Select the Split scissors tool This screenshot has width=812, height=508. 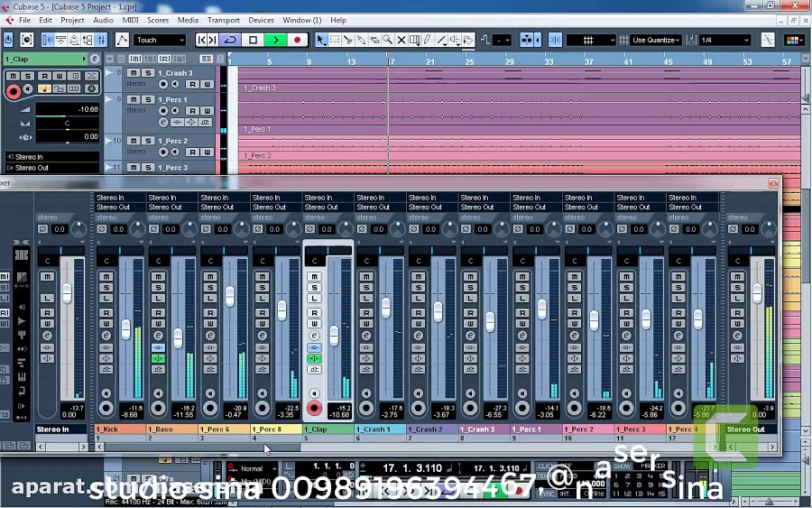(x=347, y=40)
